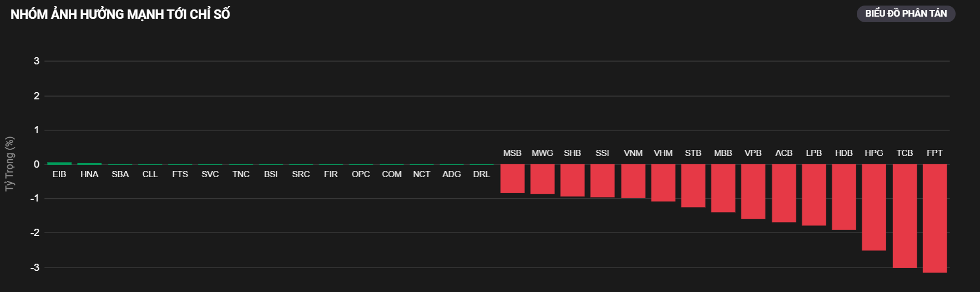This screenshot has width=980, height=292.
Task: Select the MSB label above its bar
Action: point(512,153)
